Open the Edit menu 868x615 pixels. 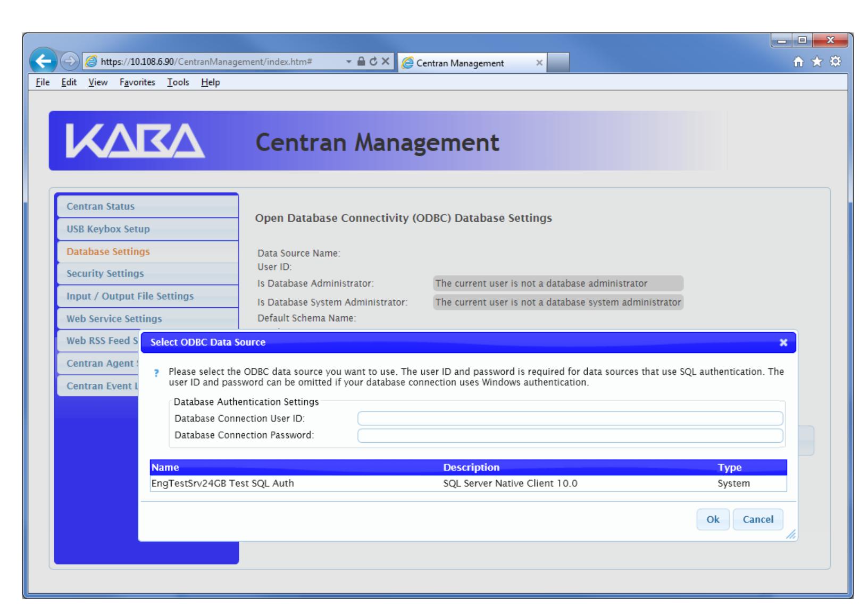click(69, 82)
